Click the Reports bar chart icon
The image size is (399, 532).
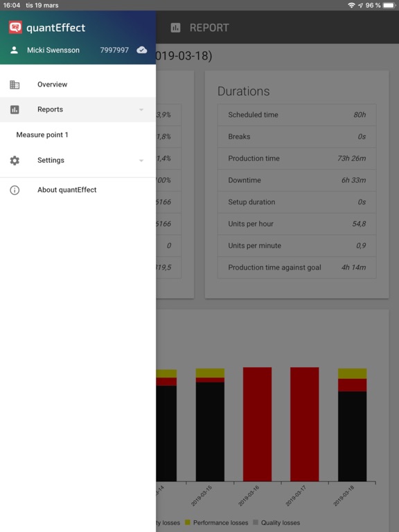click(x=15, y=109)
